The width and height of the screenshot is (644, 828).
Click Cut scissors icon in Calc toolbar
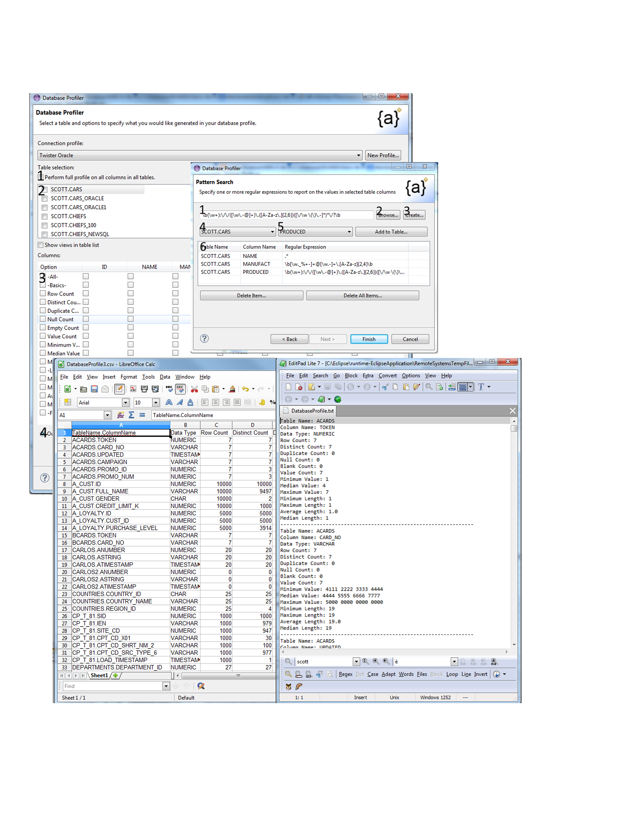[x=195, y=389]
